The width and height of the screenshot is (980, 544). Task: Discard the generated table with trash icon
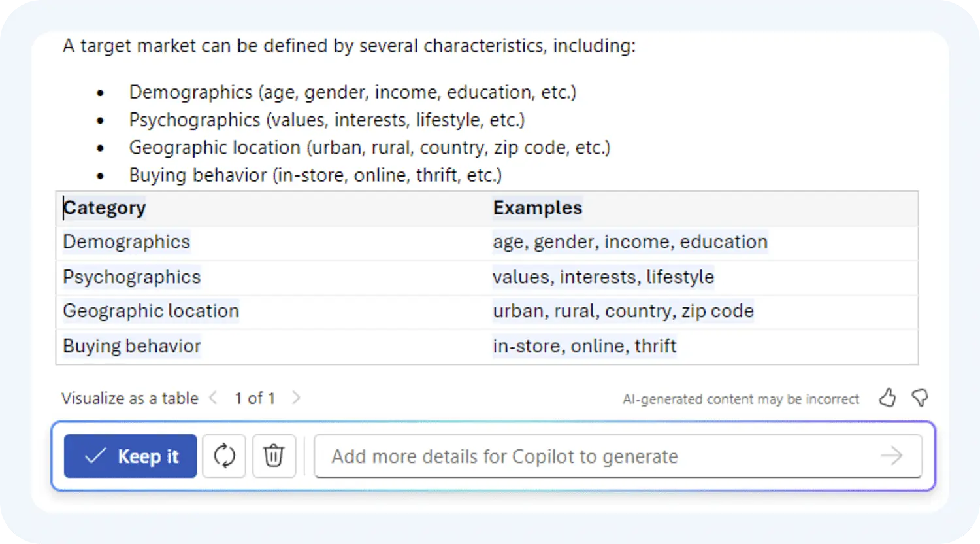coord(274,456)
